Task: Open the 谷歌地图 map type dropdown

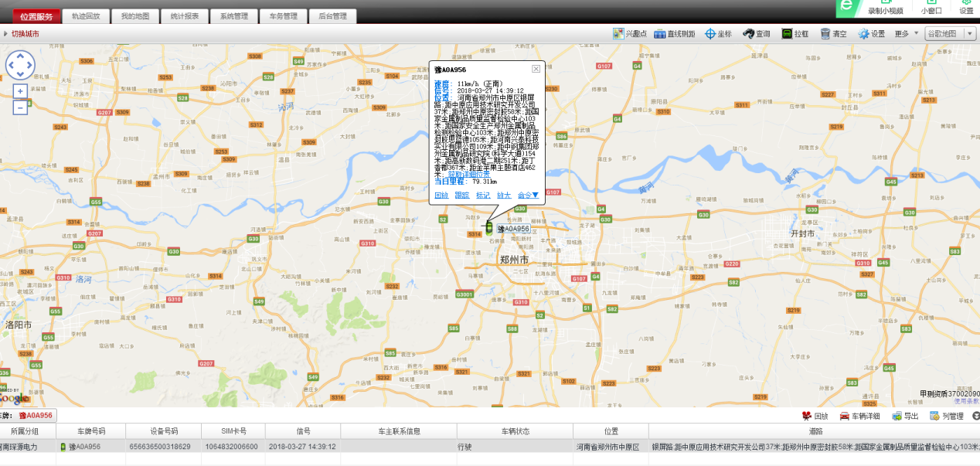Action: [x=950, y=34]
